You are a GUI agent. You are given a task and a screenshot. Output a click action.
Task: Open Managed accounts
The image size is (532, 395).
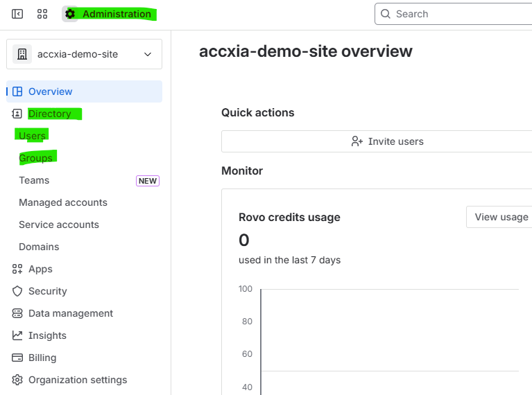(x=63, y=202)
